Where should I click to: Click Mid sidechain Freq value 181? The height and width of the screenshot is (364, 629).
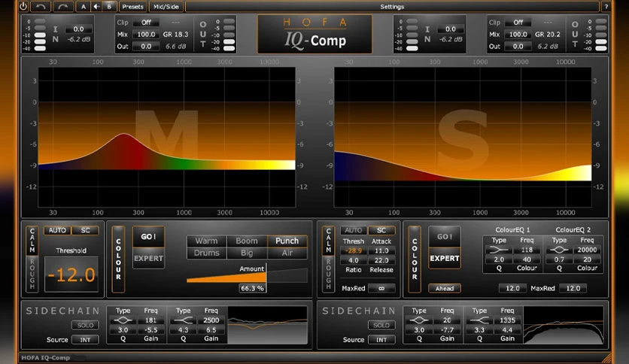[x=150, y=320]
